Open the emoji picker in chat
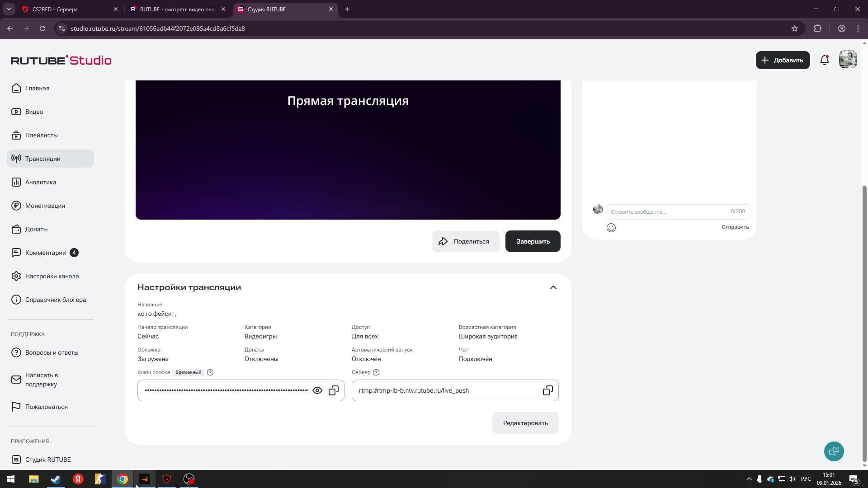Screen dimensions: 868x488 tap(611, 228)
